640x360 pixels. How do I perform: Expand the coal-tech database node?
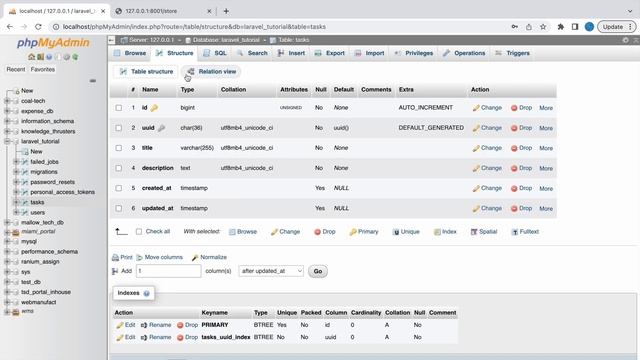pyautogui.click(x=7, y=101)
